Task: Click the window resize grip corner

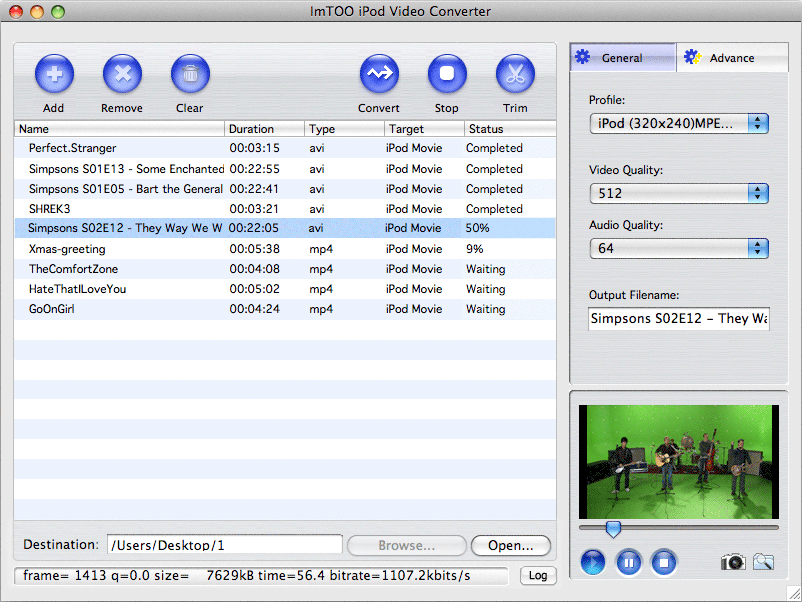Action: point(794,594)
